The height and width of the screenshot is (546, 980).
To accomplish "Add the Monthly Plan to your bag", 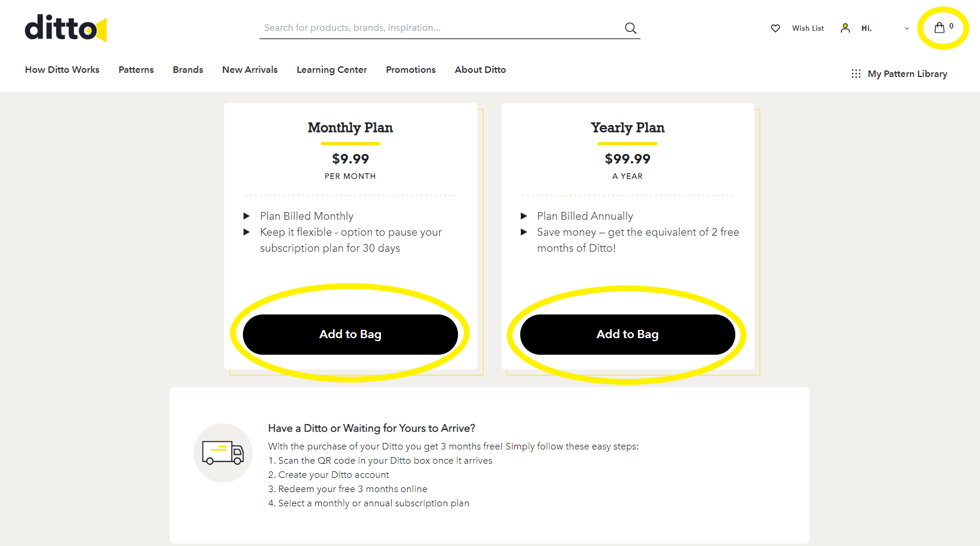I will coord(350,334).
